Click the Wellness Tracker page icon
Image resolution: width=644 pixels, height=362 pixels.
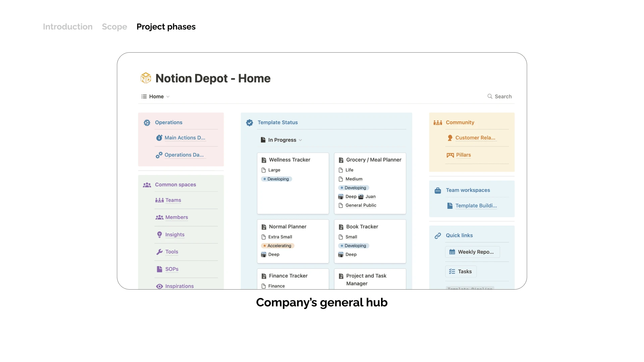264,160
